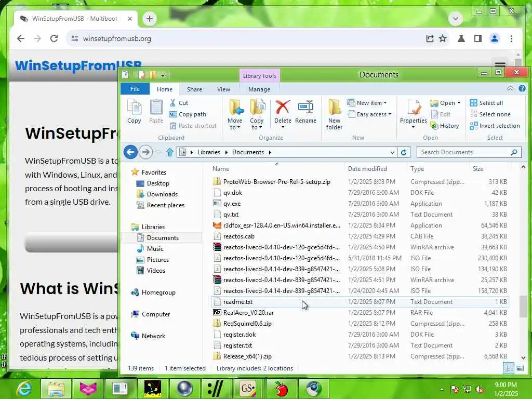Click Select none in the ribbon
Screen dimensions: 532x399
(x=490, y=114)
